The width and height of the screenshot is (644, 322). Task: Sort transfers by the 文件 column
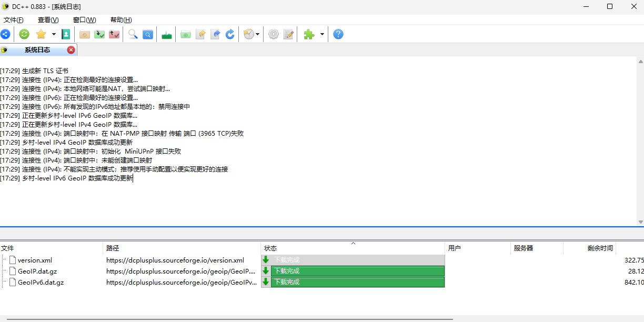51,248
